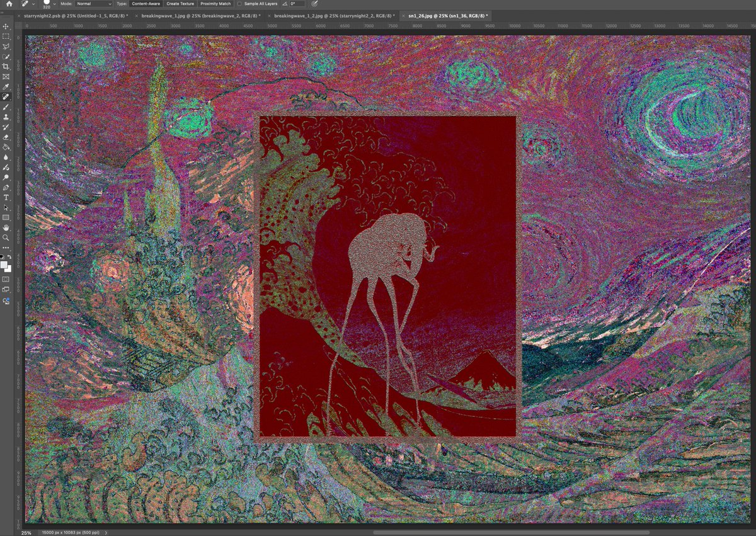Select the Polygonal Lasso tool

[6, 46]
